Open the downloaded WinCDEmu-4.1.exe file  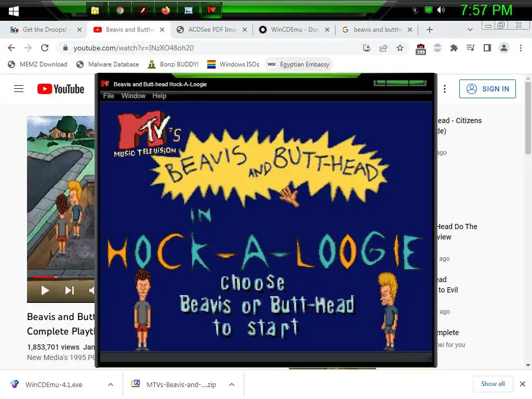[54, 384]
